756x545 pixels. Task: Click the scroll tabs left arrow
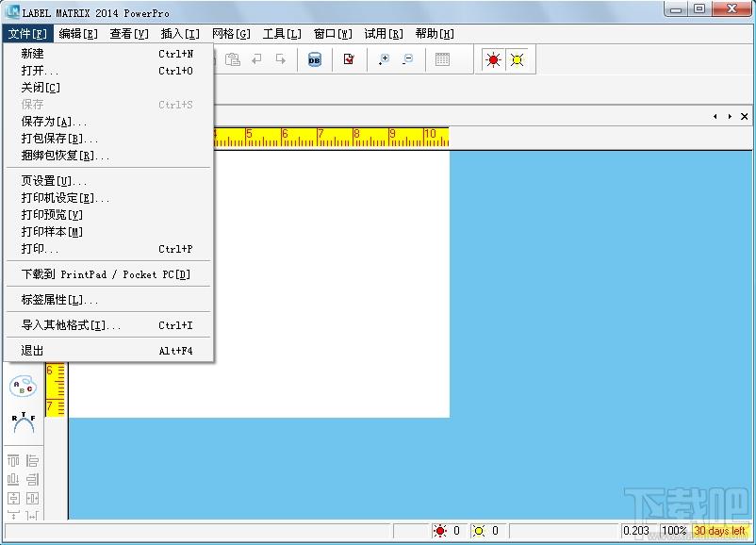tap(715, 116)
